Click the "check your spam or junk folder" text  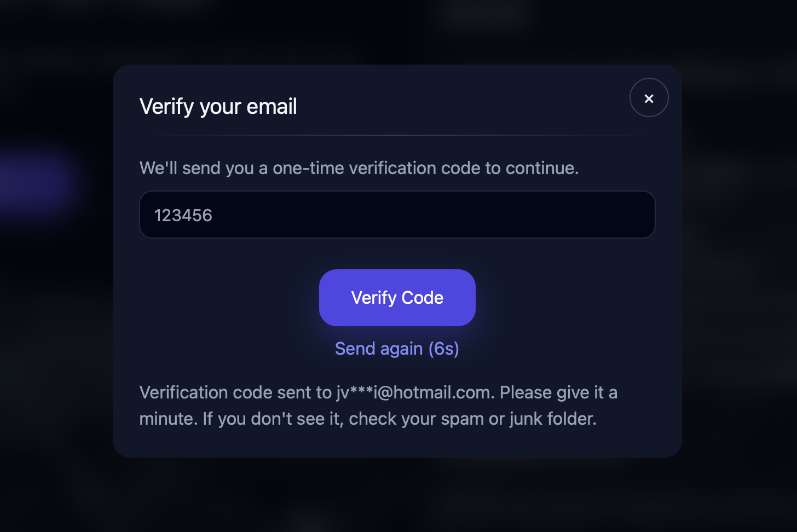[x=472, y=419]
